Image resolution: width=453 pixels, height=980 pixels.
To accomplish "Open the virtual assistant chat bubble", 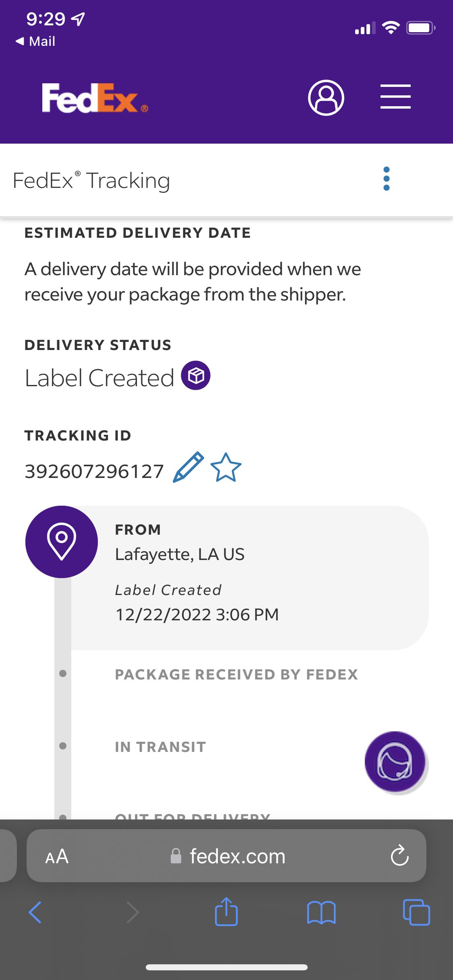I will tap(395, 761).
